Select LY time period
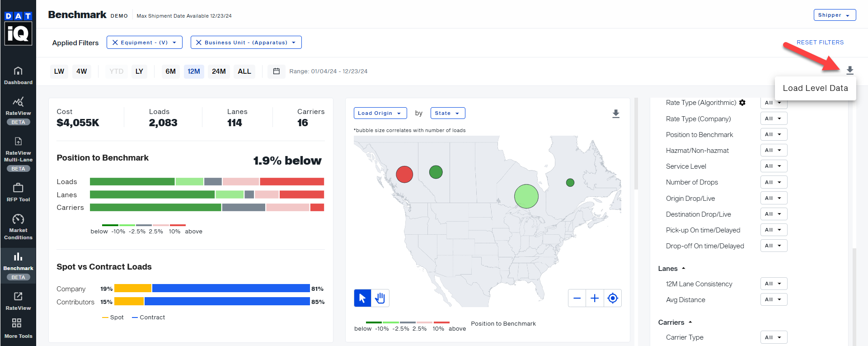This screenshot has width=868, height=346. [139, 71]
